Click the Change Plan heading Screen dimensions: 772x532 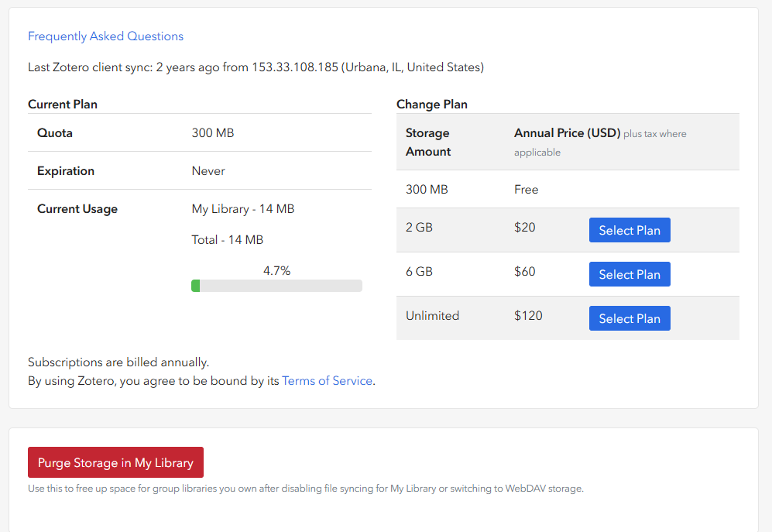(x=432, y=105)
